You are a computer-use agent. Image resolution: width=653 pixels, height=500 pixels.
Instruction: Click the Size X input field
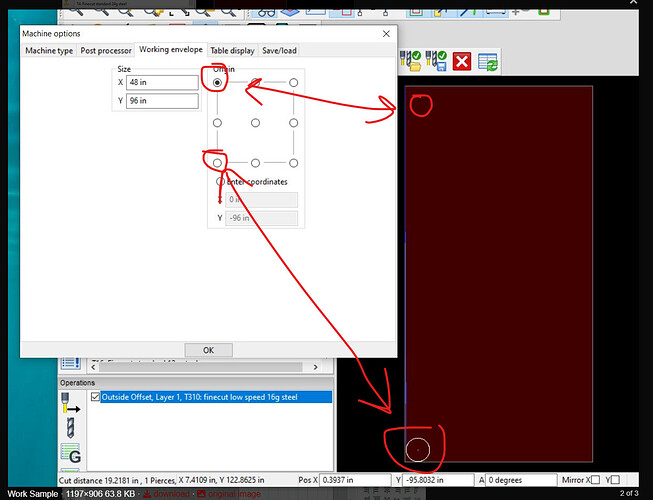click(x=162, y=83)
